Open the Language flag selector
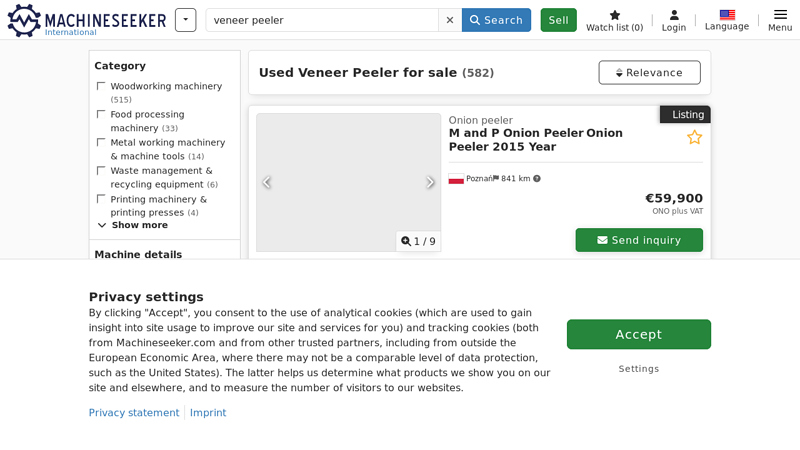This screenshot has width=800, height=450. click(727, 16)
